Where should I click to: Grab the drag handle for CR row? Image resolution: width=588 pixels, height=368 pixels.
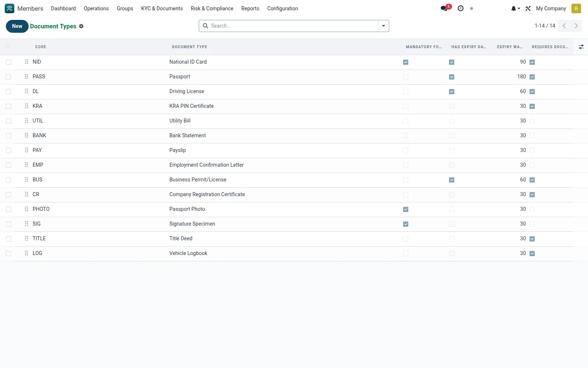point(26,194)
